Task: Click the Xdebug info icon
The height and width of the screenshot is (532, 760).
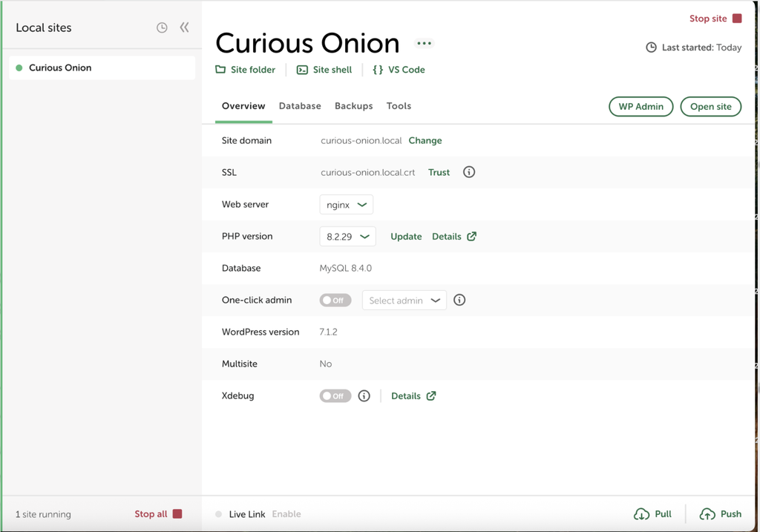Action: pos(364,396)
